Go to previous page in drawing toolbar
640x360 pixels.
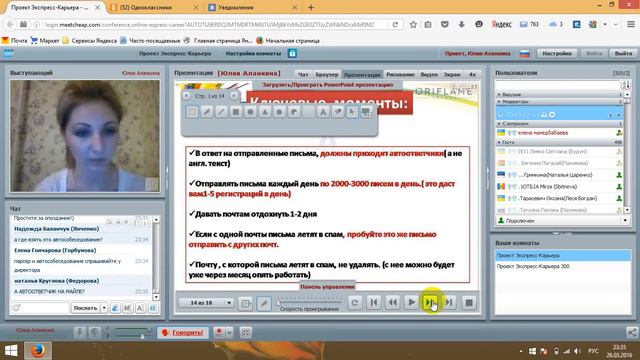(x=186, y=96)
